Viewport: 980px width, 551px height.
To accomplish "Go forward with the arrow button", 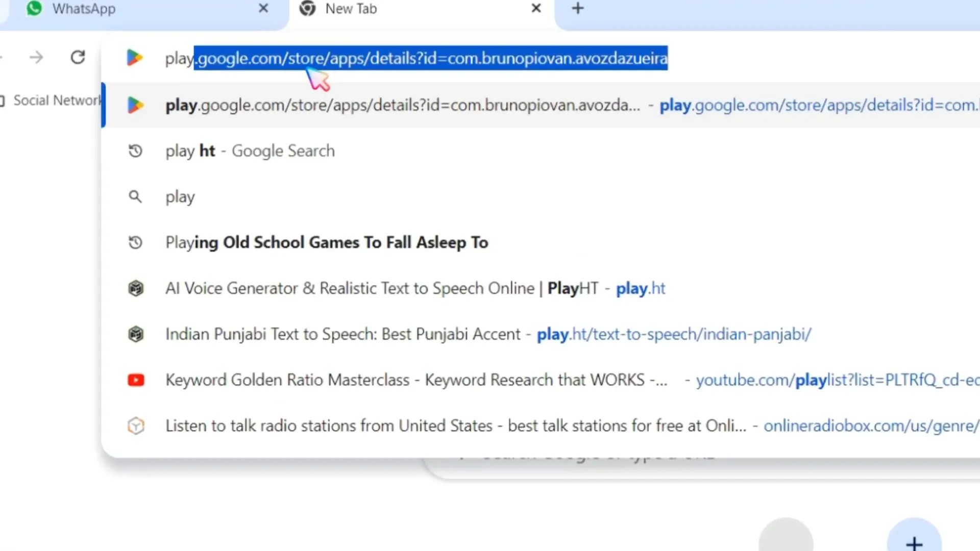I will pos(36,57).
